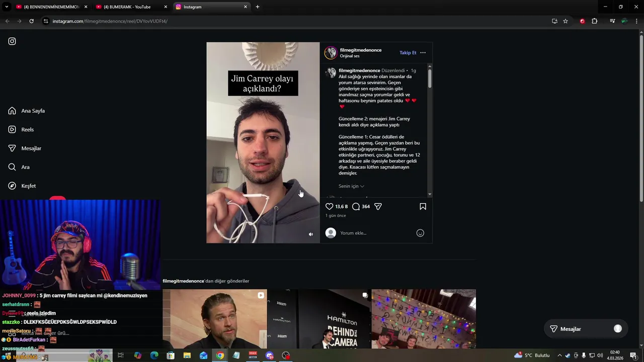View site information icon in address bar

(x=46, y=21)
